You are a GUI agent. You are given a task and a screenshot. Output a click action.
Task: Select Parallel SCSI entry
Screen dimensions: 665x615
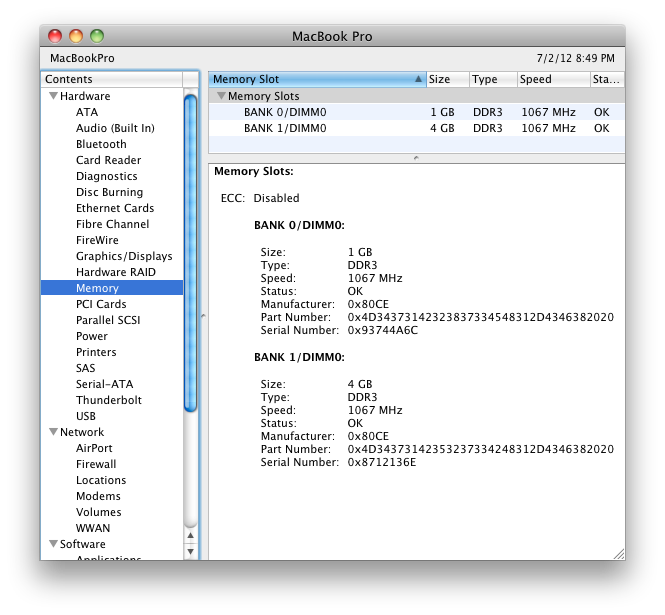tap(108, 320)
